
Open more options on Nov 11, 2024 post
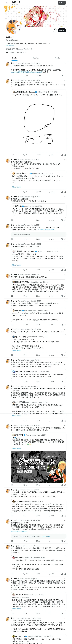65,80
